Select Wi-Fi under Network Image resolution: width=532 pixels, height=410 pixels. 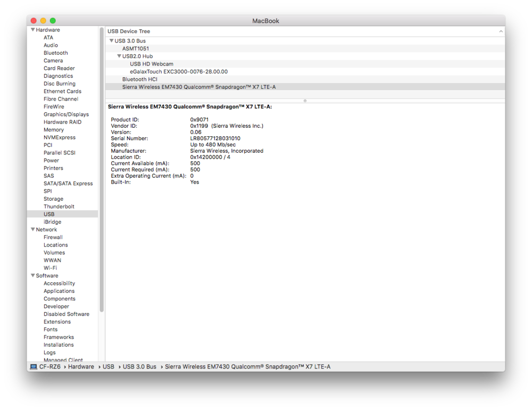click(50, 268)
